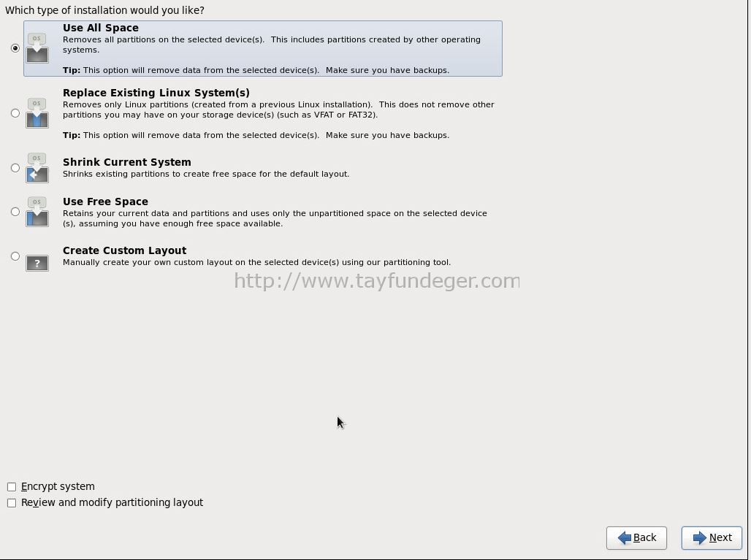Screen dimensions: 751x560
Task: Select the Use All Space radio button
Action: (15, 48)
